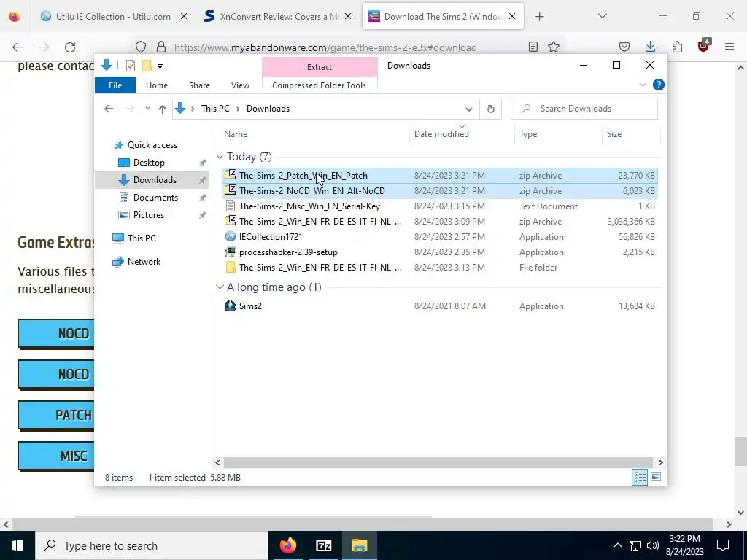Navigate back in File Explorer
This screenshot has width=747, height=560.
(x=109, y=109)
